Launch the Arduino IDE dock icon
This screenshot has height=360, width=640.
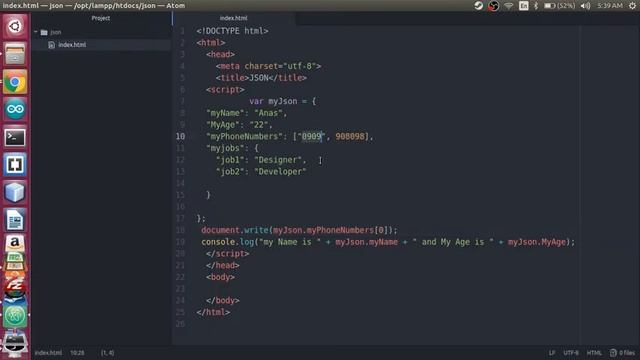tap(15, 109)
